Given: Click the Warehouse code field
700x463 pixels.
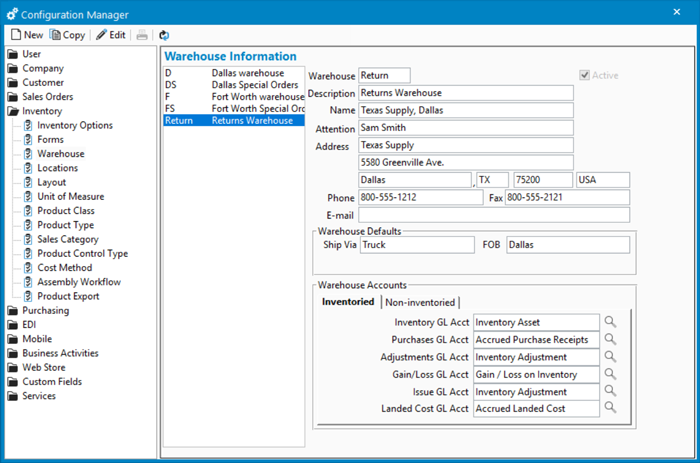Looking at the screenshot, I should click(384, 75).
